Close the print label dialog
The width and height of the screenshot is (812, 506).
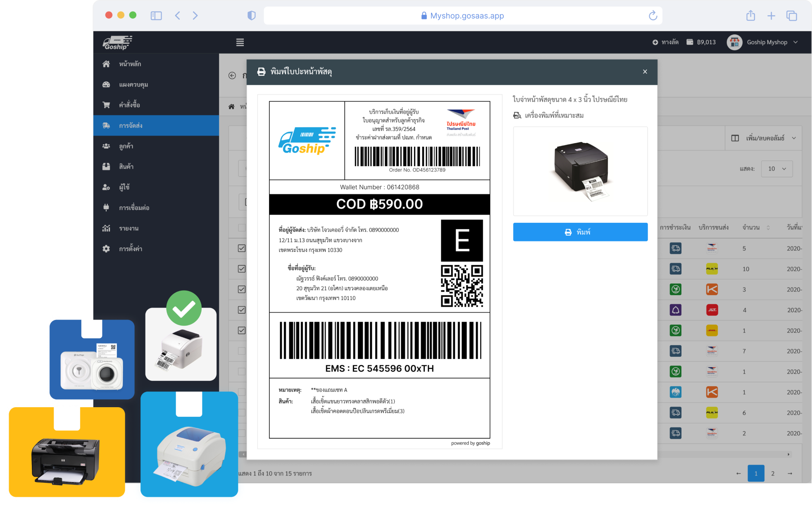point(645,72)
